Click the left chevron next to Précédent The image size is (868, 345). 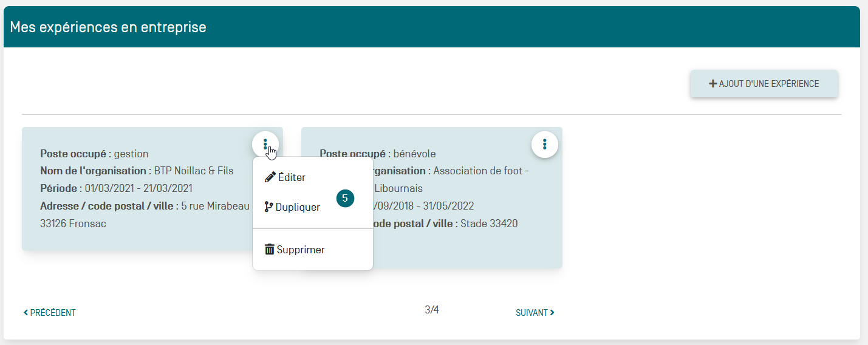(26, 313)
